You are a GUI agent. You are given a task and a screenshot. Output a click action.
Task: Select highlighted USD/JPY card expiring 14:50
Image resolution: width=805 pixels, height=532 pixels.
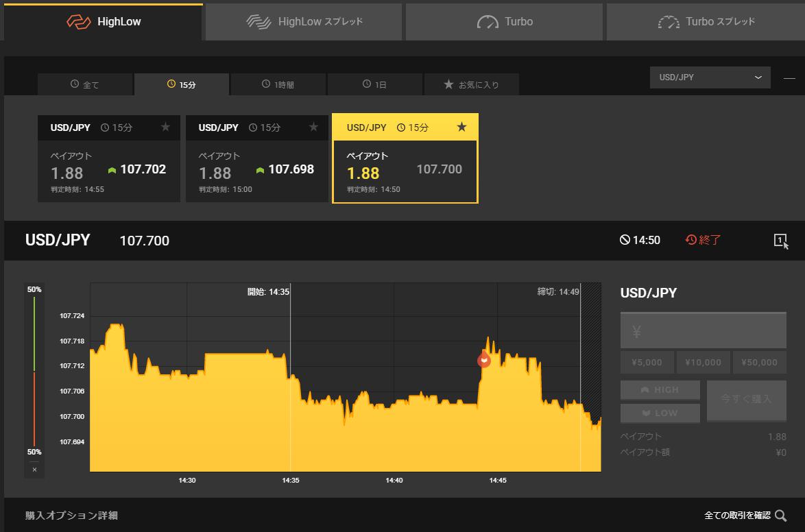[405, 158]
